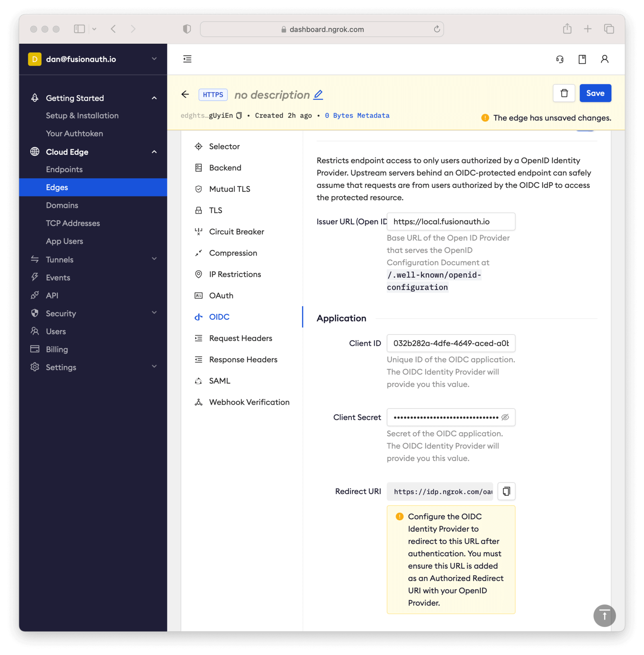Viewport: 644px width, 655px height.
Task: Expand the Tunnels section
Action: [154, 259]
